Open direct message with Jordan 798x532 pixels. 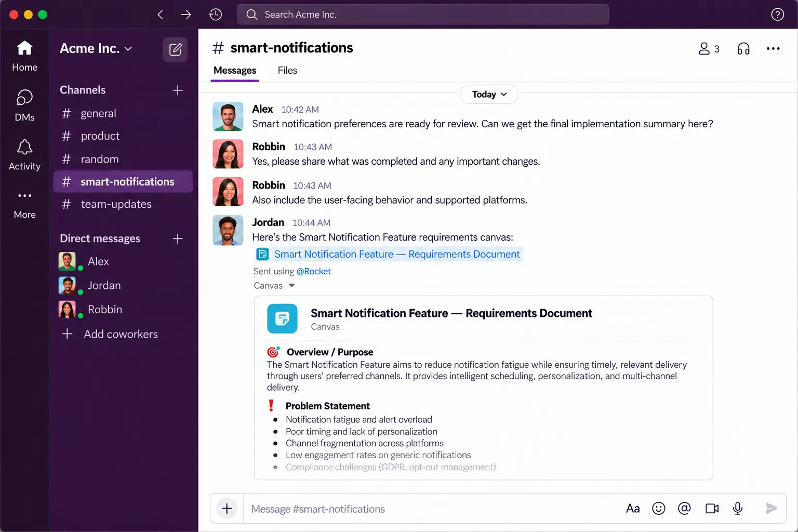tap(123, 285)
